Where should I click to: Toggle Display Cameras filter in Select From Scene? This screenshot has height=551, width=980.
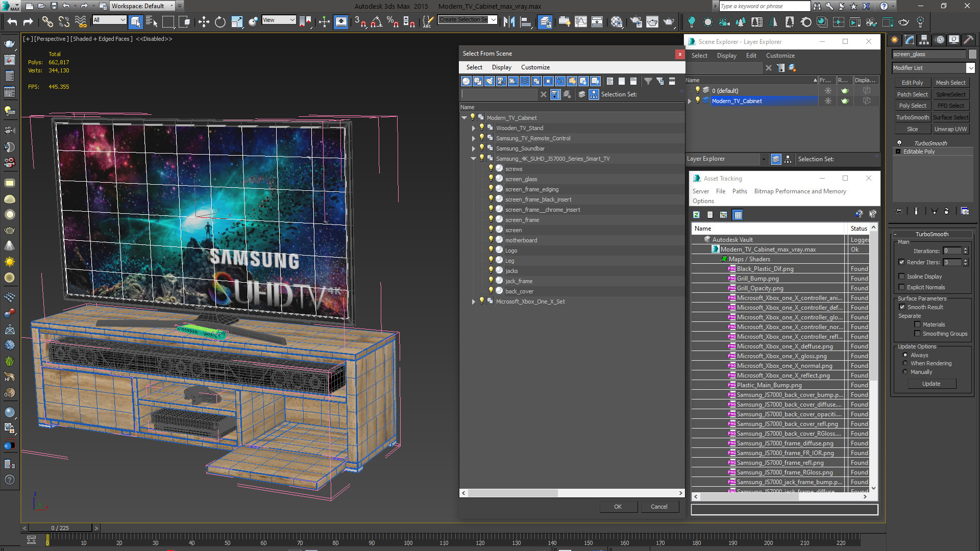pyautogui.click(x=501, y=81)
